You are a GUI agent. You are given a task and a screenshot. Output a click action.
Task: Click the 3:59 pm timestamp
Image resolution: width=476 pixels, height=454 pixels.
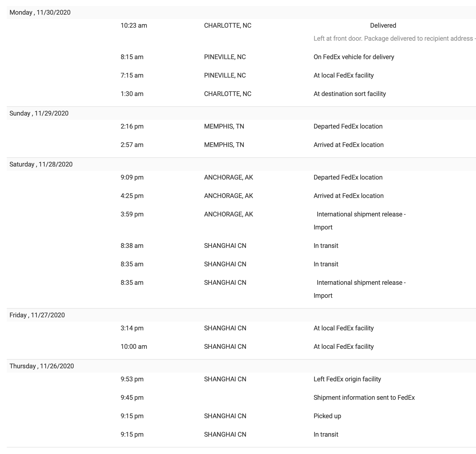pyautogui.click(x=132, y=214)
